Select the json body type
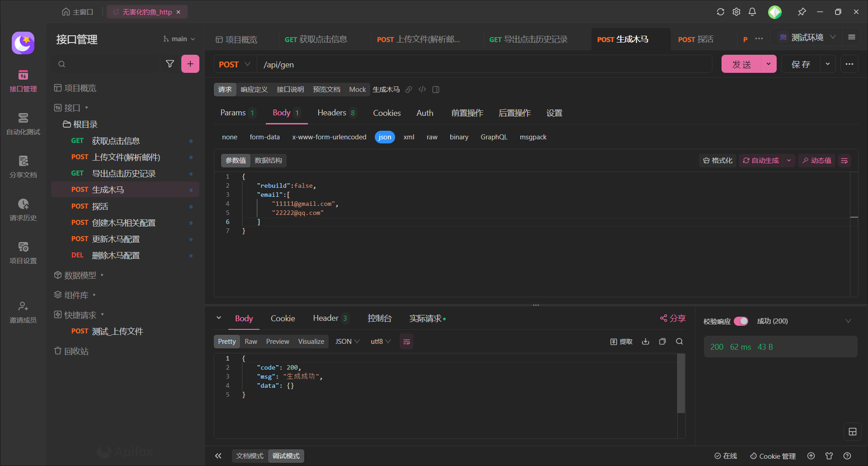Image resolution: width=868 pixels, height=466 pixels. point(385,137)
